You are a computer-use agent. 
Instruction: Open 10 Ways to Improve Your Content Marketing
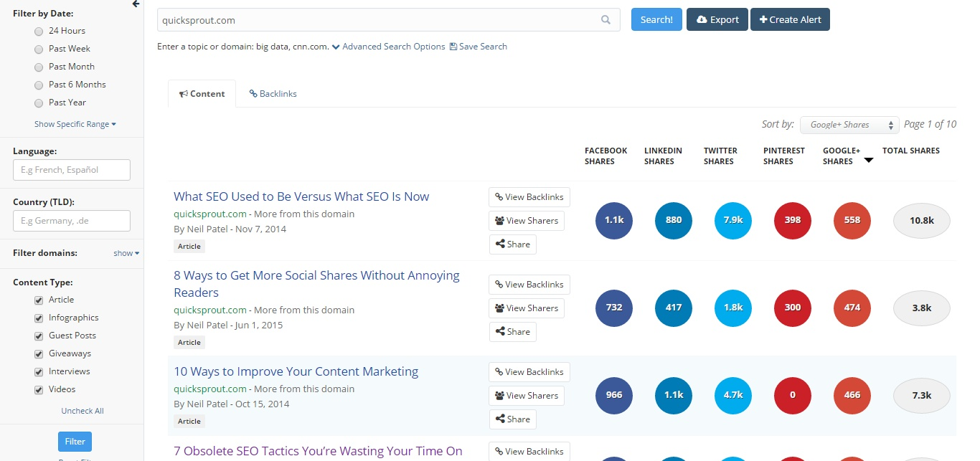pyautogui.click(x=296, y=371)
